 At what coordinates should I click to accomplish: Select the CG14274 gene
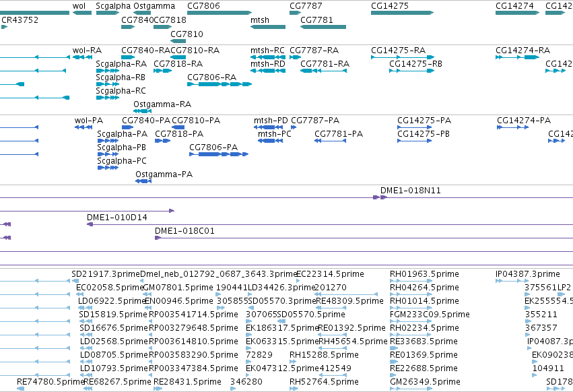(518, 13)
